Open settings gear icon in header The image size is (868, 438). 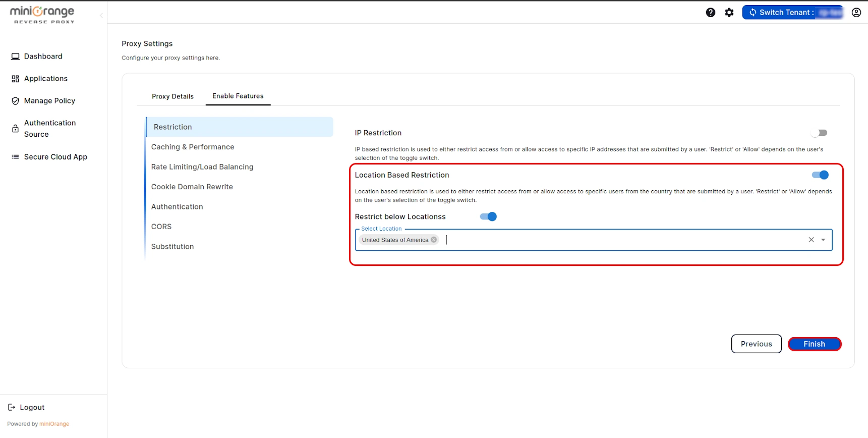[x=729, y=13]
